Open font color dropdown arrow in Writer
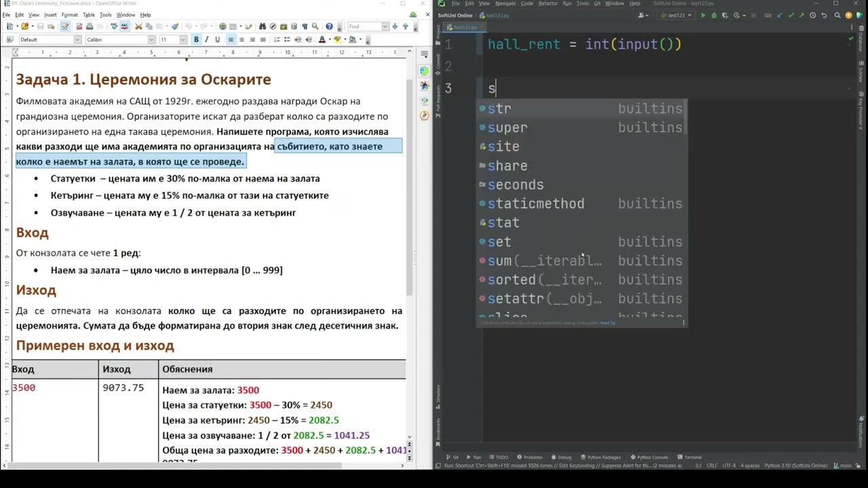The height and width of the screenshot is (488, 868). tap(330, 39)
